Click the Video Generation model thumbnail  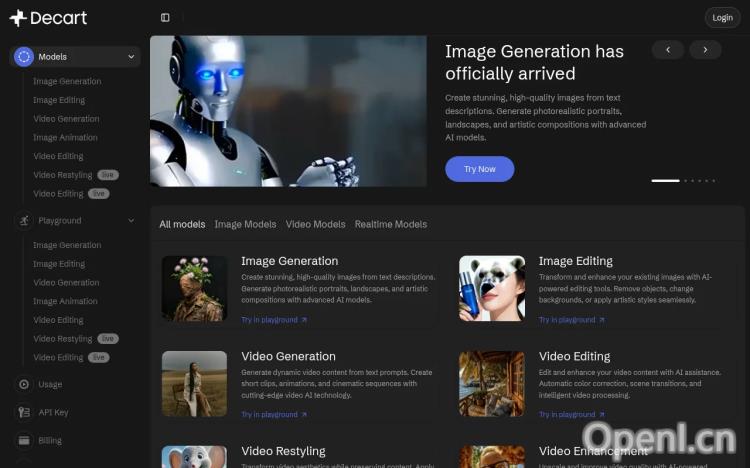(194, 383)
